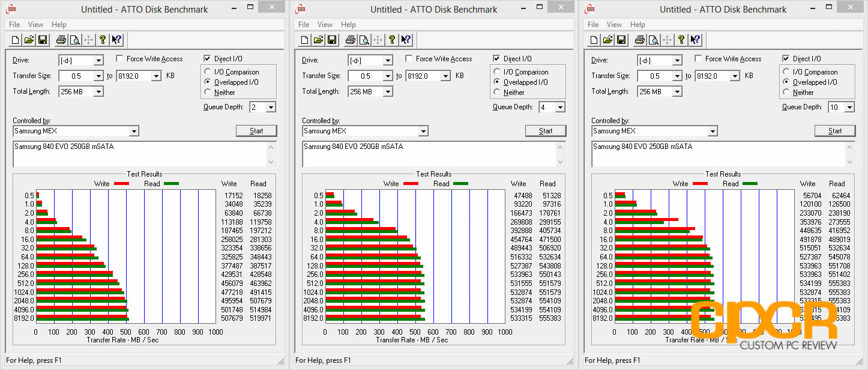Screen dimensions: 868x370
Task: Click Open folder icon in Queue Depth 10 window
Action: point(608,40)
